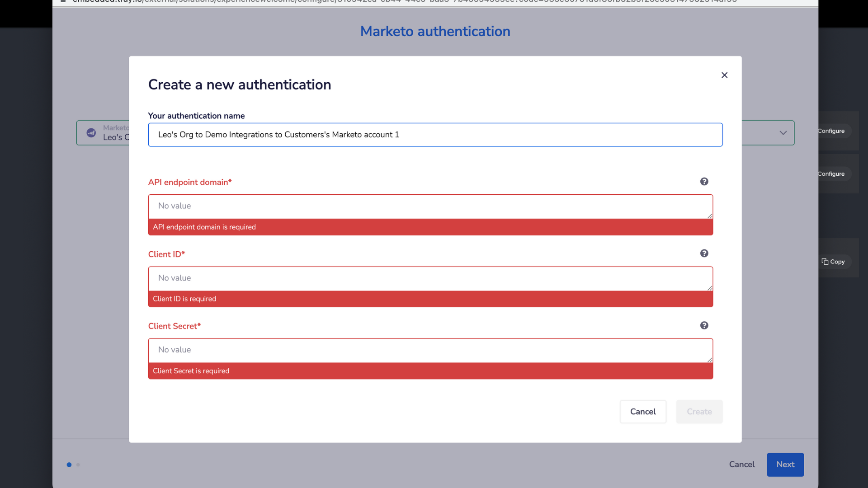
Task: Click Next in the configuration wizard
Action: pos(785,465)
